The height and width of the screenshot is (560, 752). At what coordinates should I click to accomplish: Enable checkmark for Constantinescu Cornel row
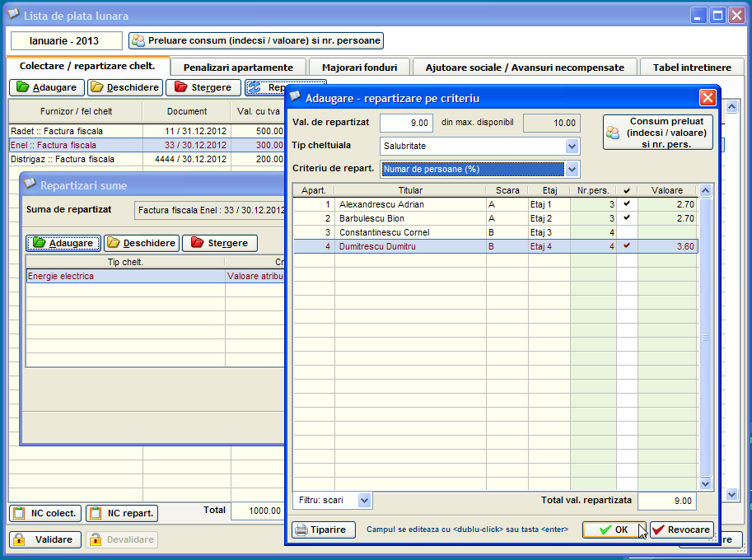[627, 232]
